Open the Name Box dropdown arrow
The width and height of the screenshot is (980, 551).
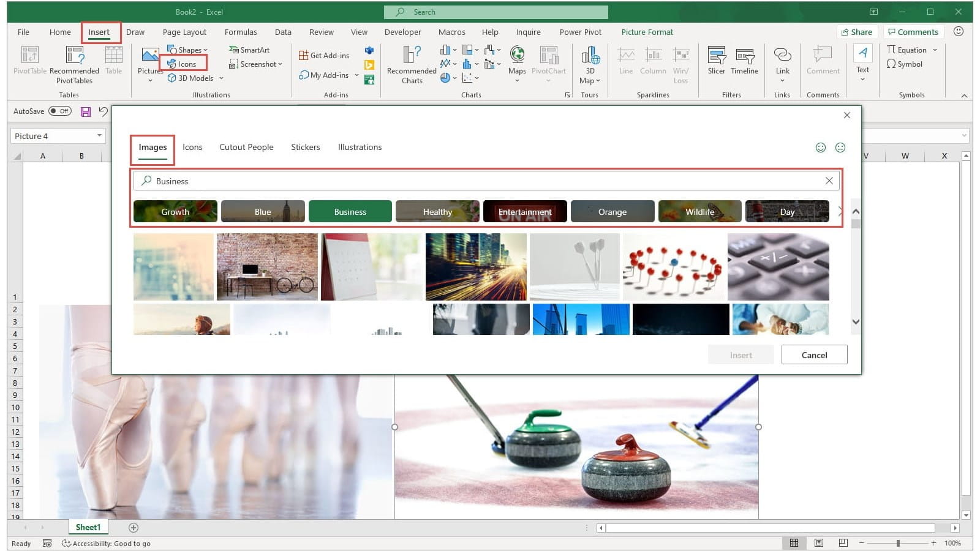tap(99, 136)
